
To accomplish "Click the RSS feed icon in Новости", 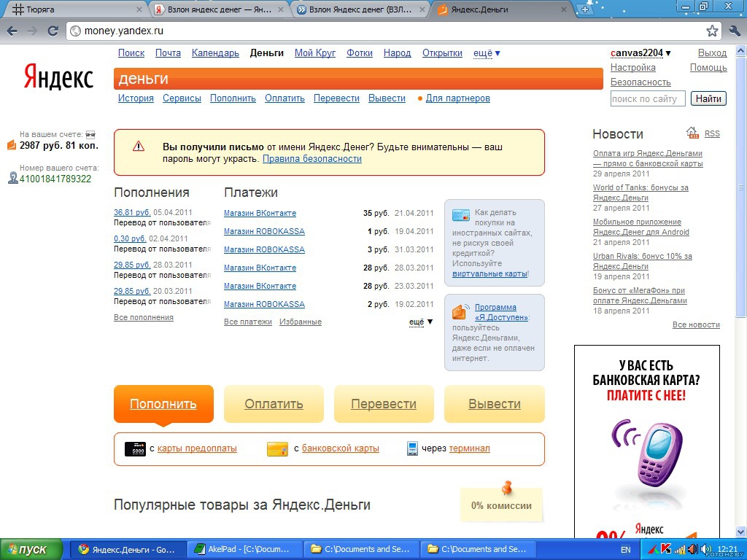I will click(x=692, y=133).
